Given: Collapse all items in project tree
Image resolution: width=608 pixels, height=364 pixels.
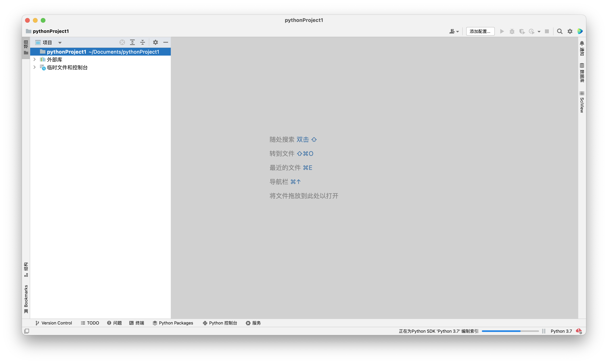Looking at the screenshot, I should click(x=143, y=42).
